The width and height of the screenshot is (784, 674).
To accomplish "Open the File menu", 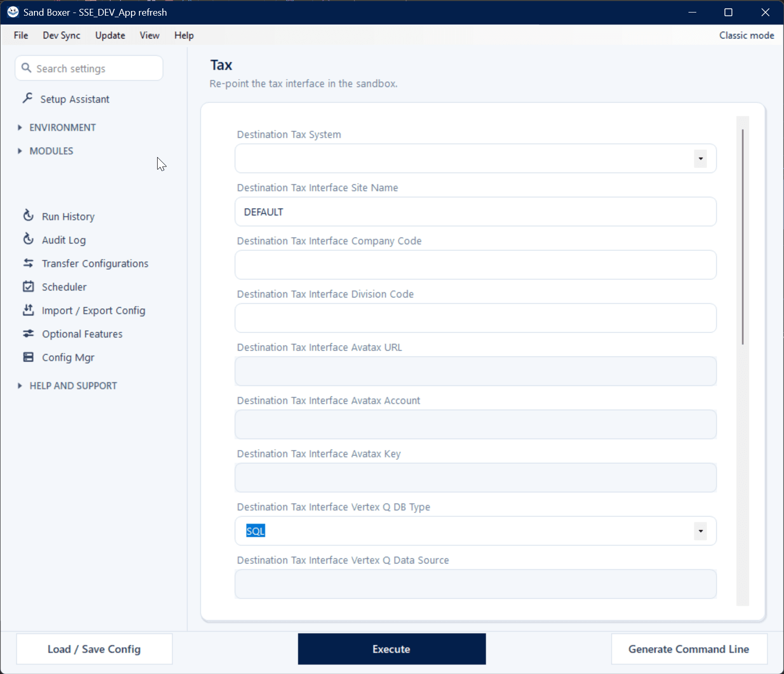I will point(21,35).
